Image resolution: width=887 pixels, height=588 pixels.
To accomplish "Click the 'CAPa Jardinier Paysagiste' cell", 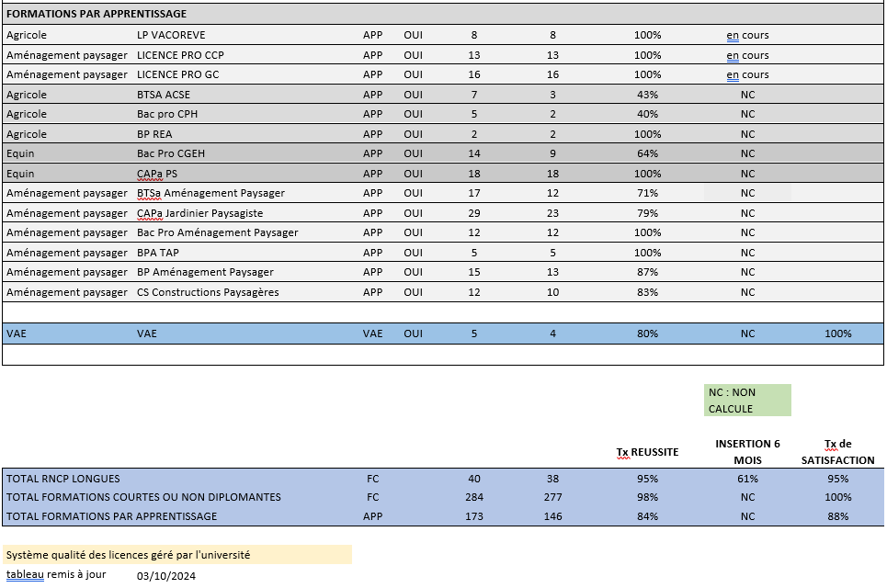I will point(199,213).
